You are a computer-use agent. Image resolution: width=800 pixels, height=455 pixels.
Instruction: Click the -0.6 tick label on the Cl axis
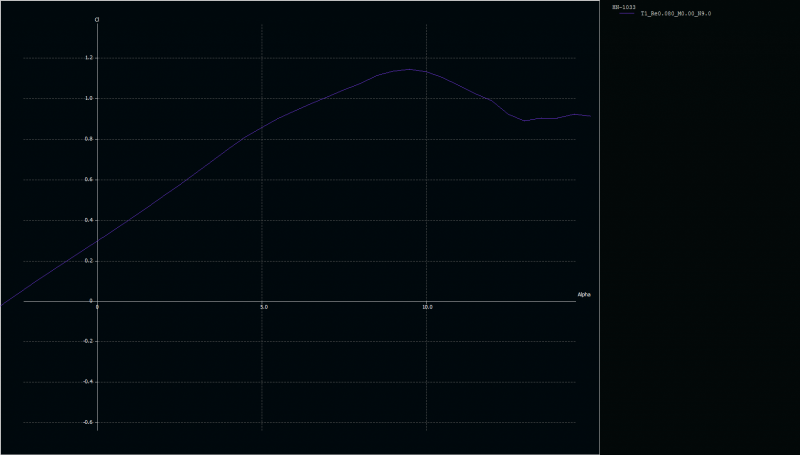tap(88, 422)
